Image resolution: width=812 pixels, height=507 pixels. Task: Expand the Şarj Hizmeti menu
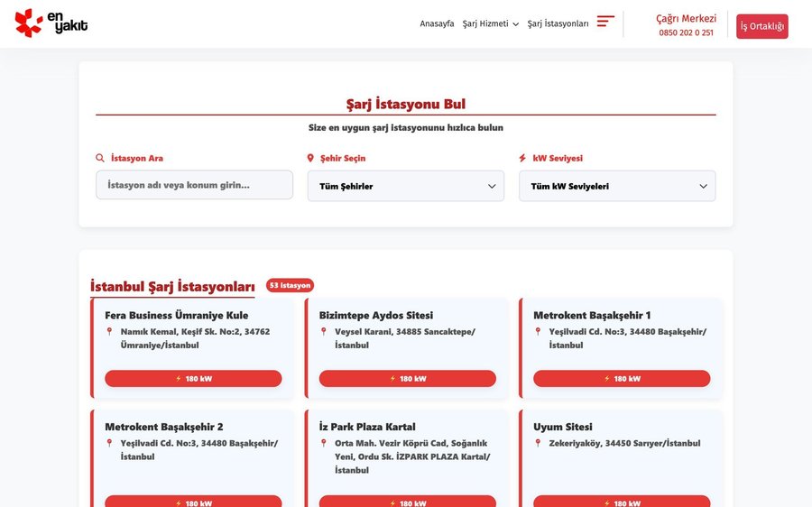point(491,23)
